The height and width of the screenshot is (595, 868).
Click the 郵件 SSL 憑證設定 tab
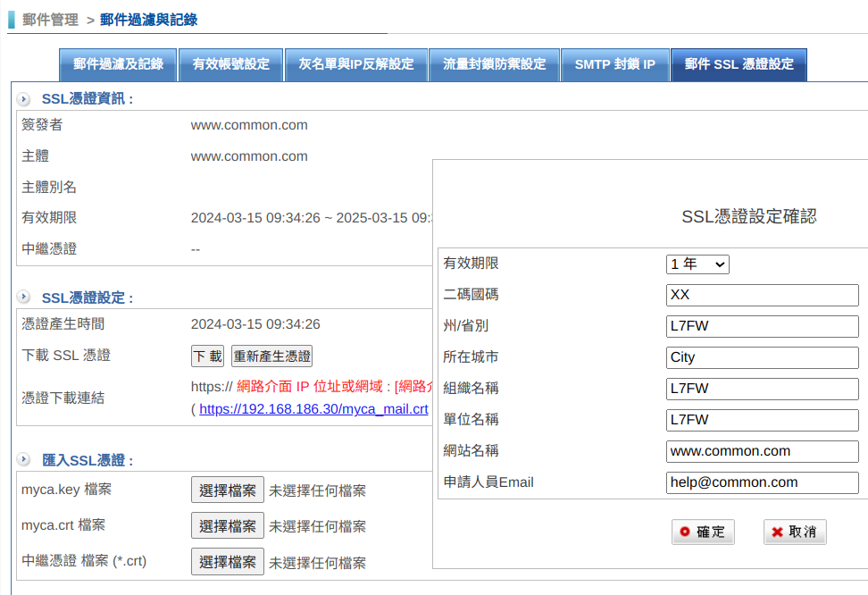coord(739,64)
